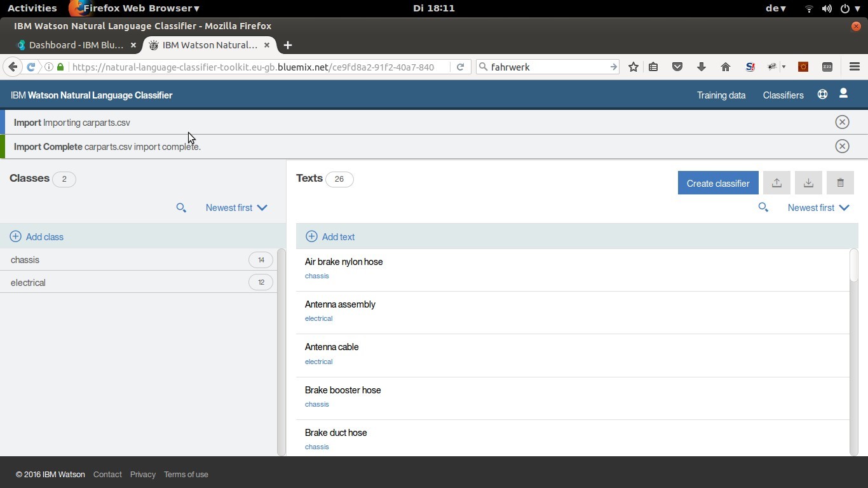Click the Create classifier button

point(718,183)
